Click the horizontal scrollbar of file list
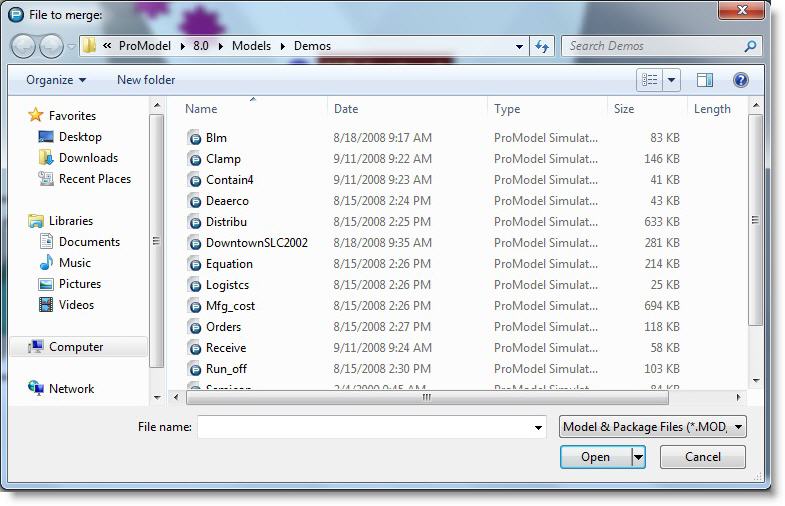The height and width of the screenshot is (506, 785). 427,397
